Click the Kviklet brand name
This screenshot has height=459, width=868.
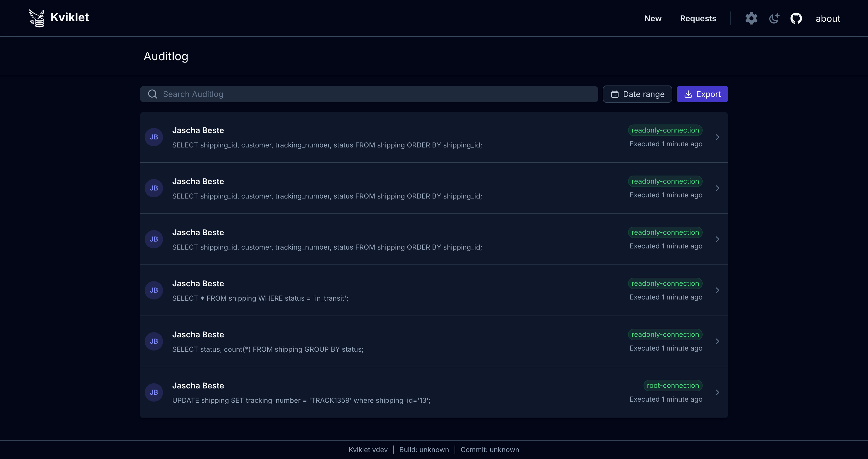(70, 17)
